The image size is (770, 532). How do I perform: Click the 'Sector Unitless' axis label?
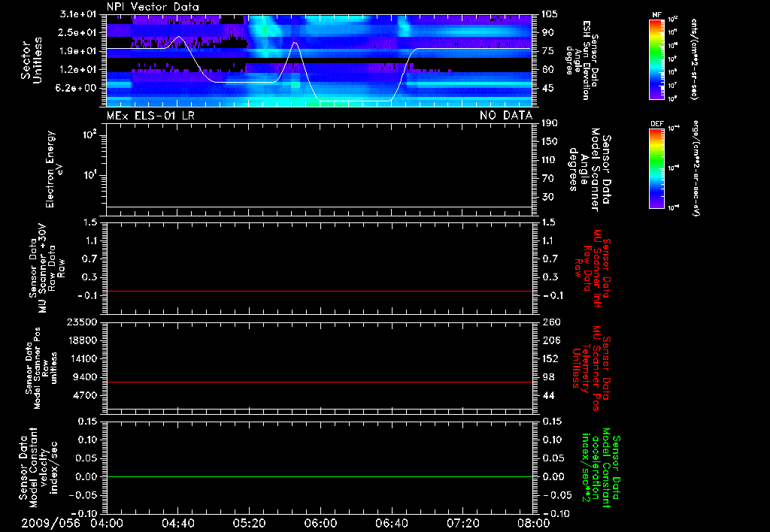point(32,60)
